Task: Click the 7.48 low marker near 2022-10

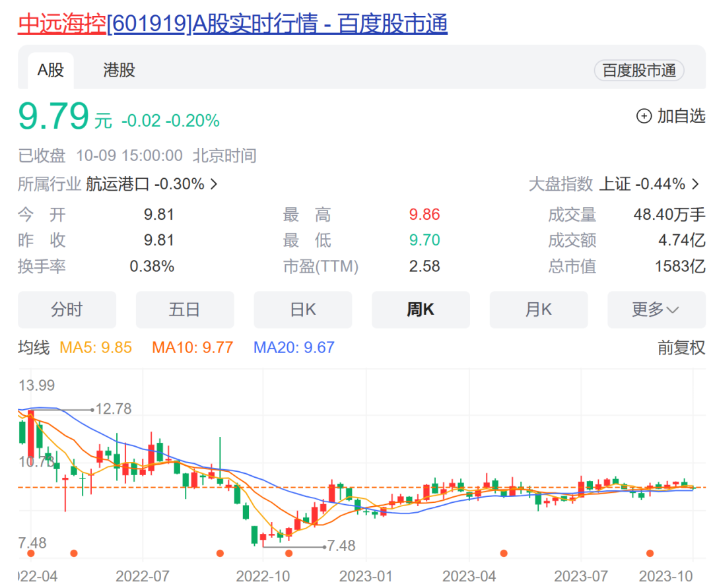Action: [341, 545]
